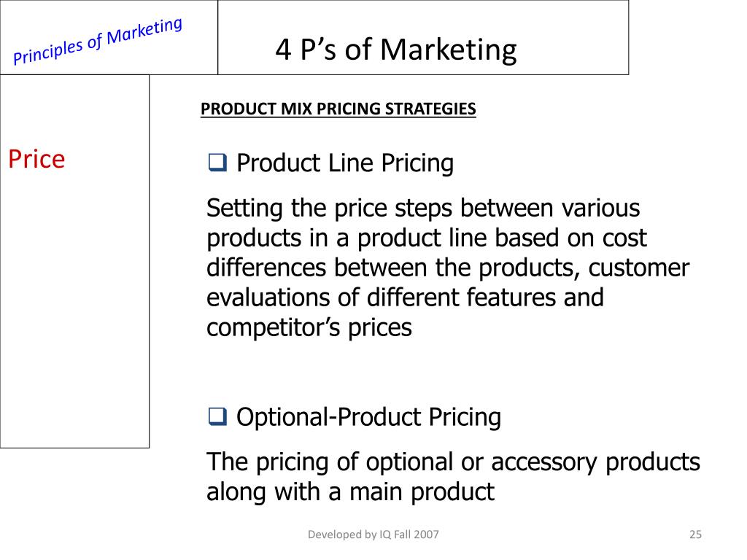The height and width of the screenshot is (560, 747).
Task: Click the 'Developed by IQ Fall 2007' footer
Action: 373,534
